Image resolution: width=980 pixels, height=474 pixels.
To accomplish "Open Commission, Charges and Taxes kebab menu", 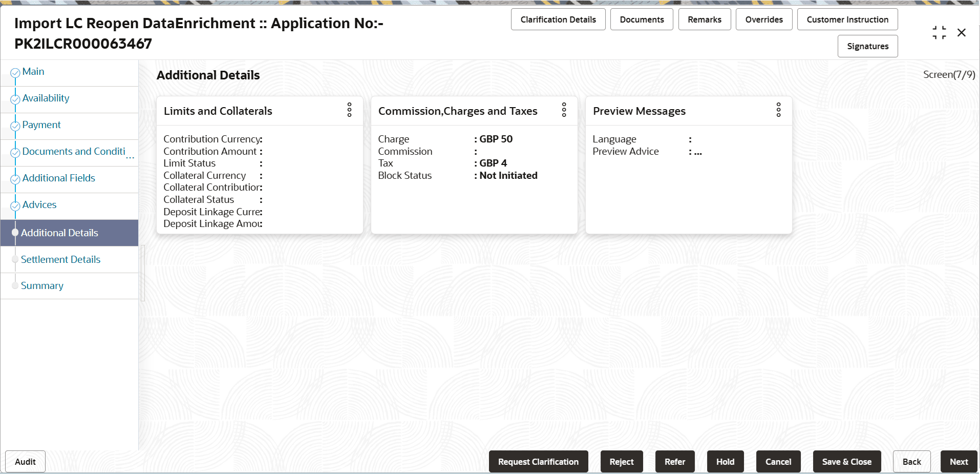I will (564, 110).
